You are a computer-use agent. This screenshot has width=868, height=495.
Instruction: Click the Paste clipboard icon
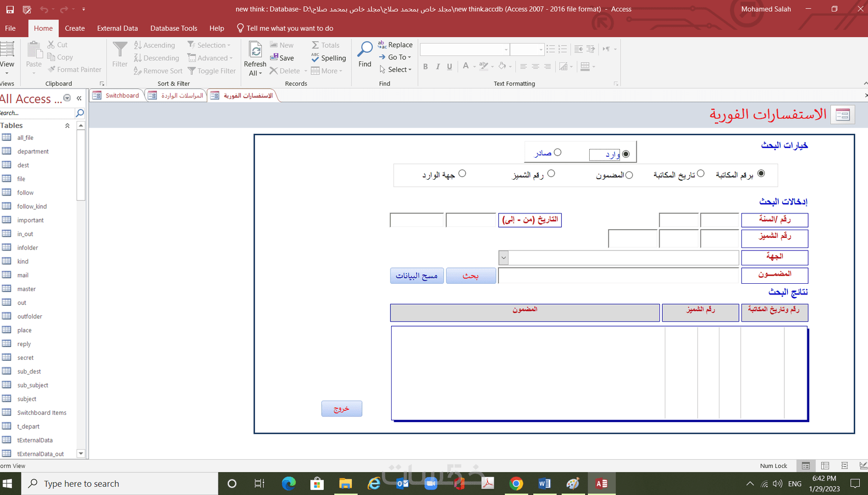pos(34,50)
